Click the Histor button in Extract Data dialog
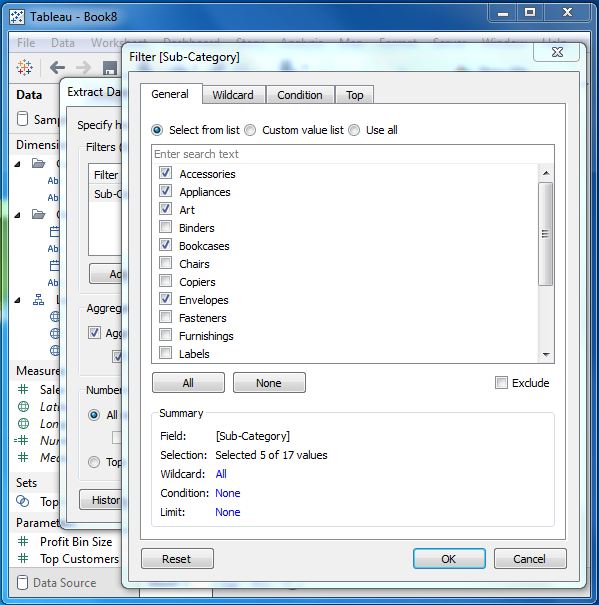 (101, 500)
